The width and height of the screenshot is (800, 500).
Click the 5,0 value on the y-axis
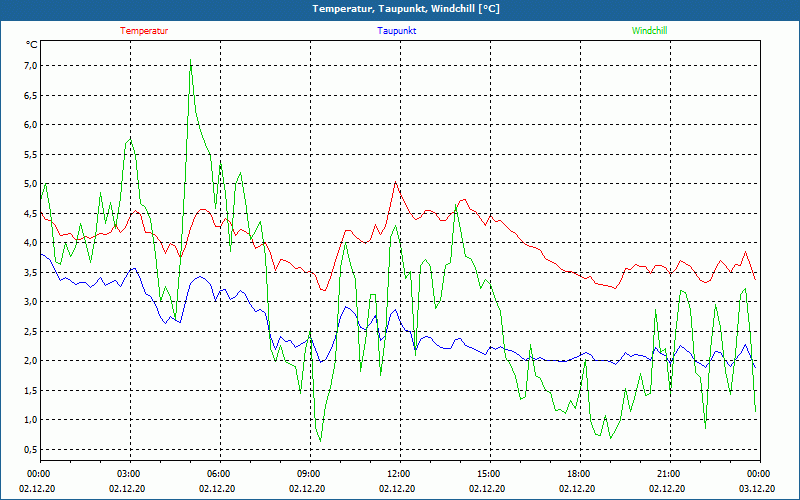click(x=30, y=184)
